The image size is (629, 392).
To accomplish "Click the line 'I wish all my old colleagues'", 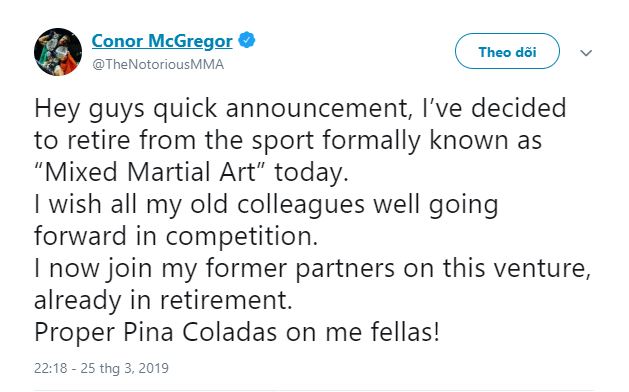I will pos(266,205).
